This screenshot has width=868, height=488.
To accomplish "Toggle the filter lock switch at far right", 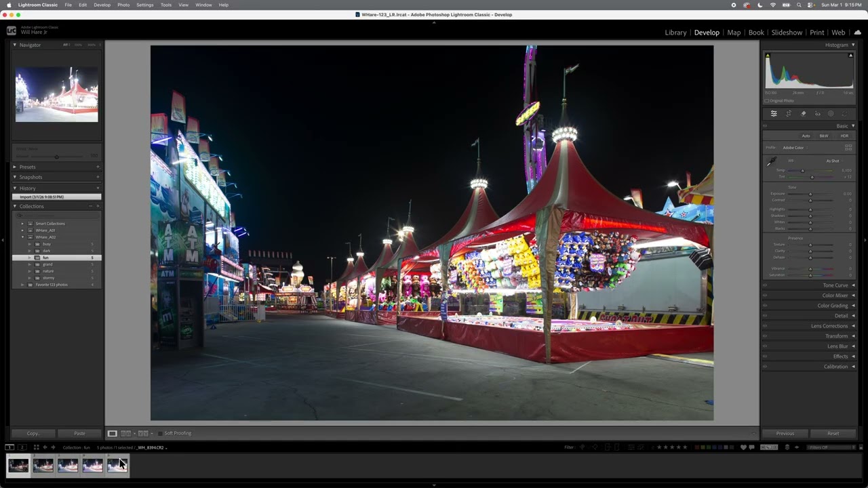I will 861,447.
